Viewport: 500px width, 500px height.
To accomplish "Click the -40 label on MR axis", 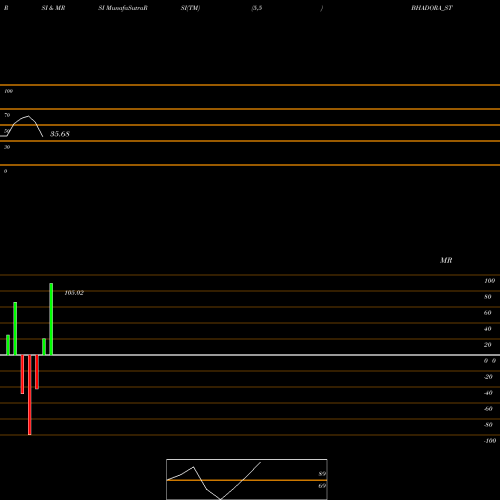I will point(488,393).
